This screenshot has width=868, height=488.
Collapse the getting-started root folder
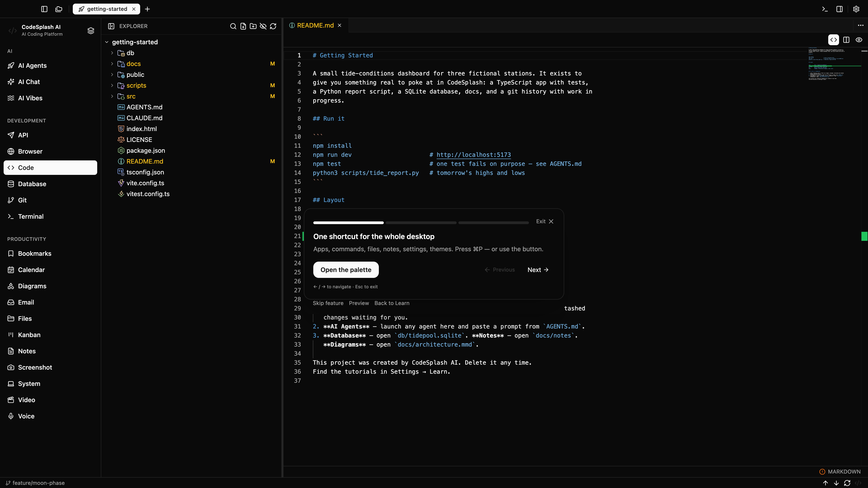[107, 42]
